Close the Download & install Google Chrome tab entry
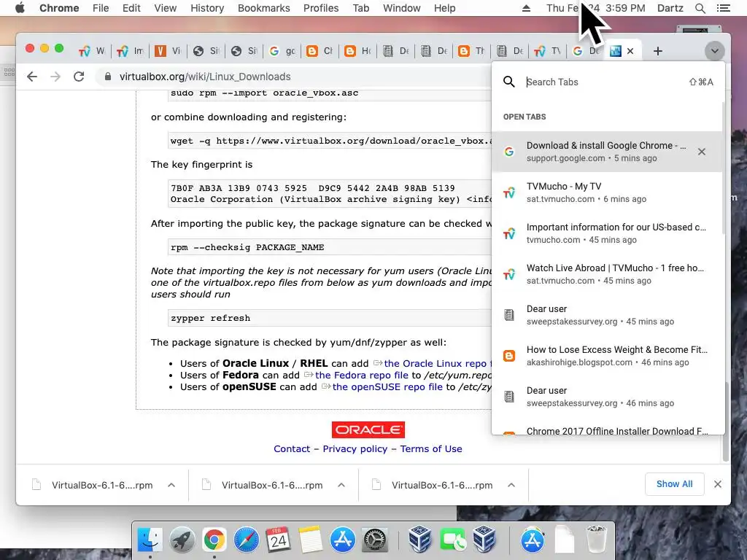The image size is (747, 560). coord(702,152)
